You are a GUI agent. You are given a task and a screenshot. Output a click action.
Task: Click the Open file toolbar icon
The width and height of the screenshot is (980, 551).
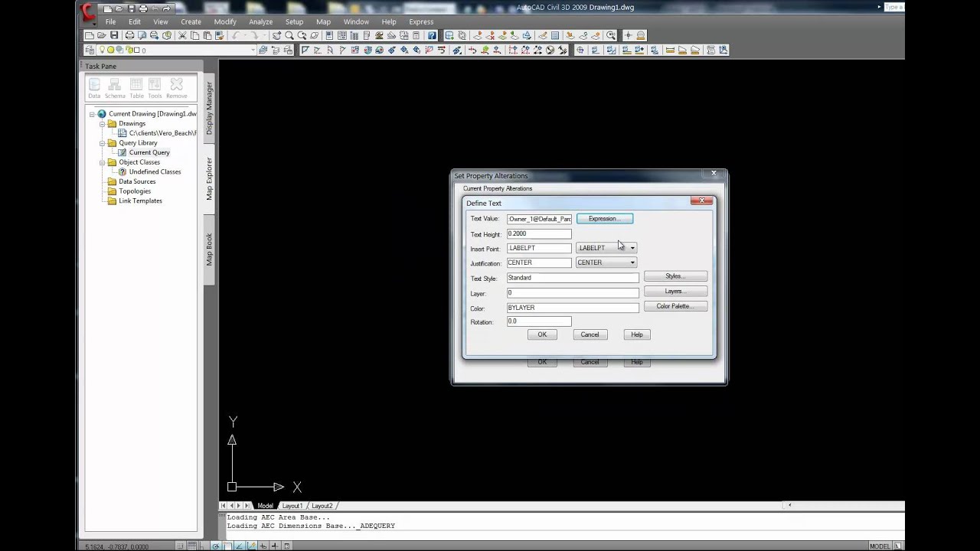102,35
